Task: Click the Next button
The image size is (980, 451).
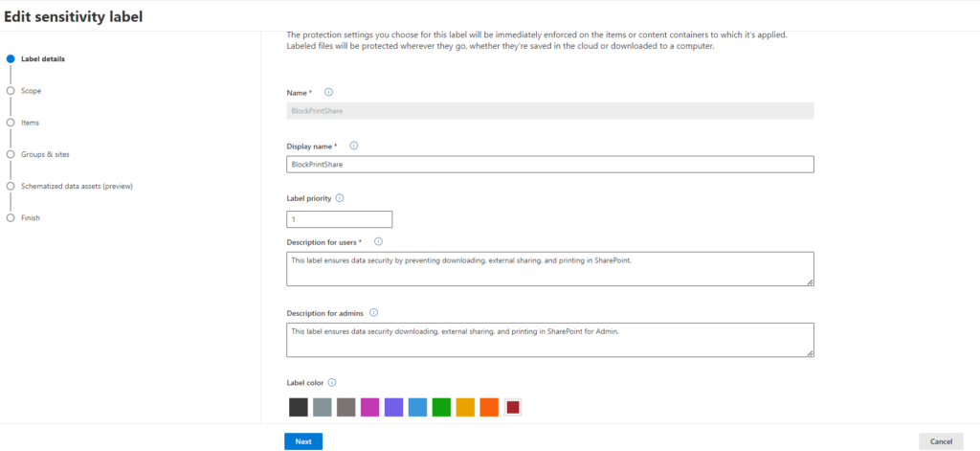Action: 302,441
